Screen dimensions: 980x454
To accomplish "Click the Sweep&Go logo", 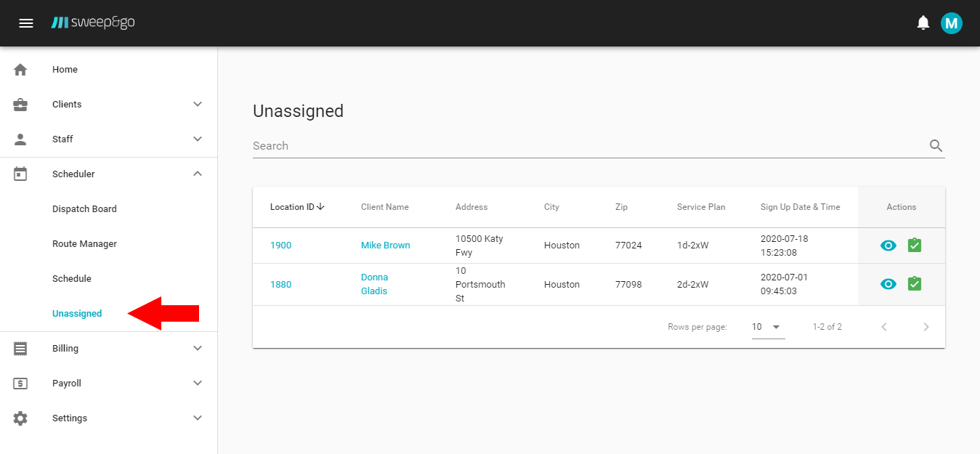I will click(93, 23).
